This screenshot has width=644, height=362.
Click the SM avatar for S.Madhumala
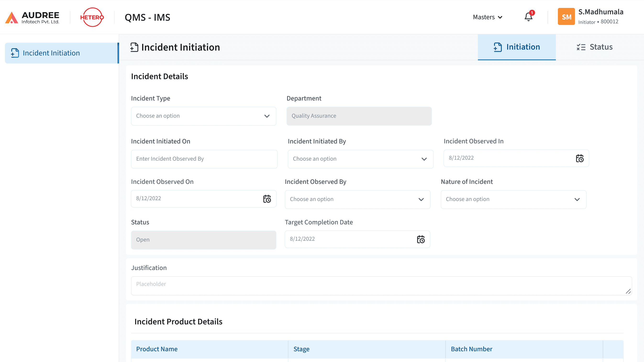(x=566, y=16)
